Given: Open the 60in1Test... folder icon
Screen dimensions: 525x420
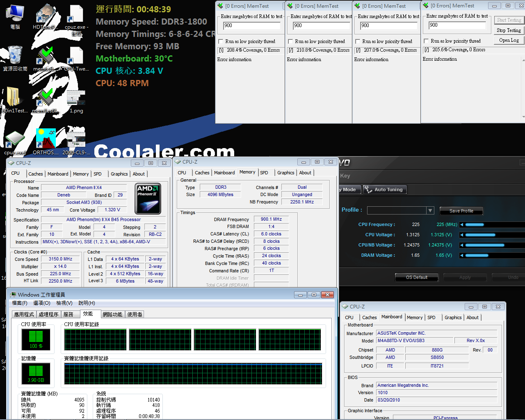Looking at the screenshot, I should pos(15,100).
